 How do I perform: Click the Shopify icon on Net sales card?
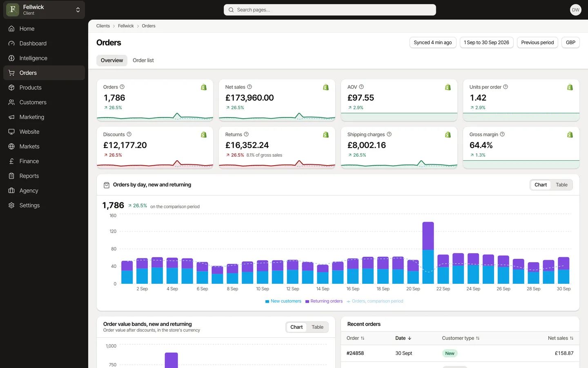coord(326,87)
